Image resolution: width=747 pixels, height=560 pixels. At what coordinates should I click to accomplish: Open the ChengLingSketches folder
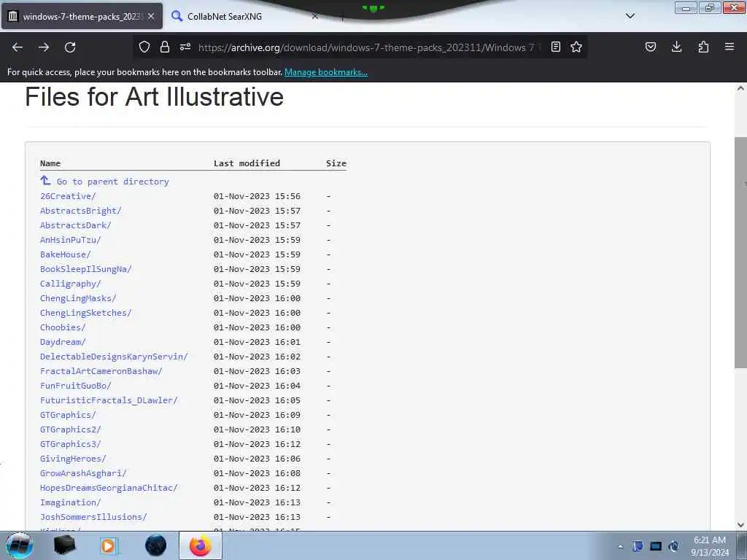(86, 313)
